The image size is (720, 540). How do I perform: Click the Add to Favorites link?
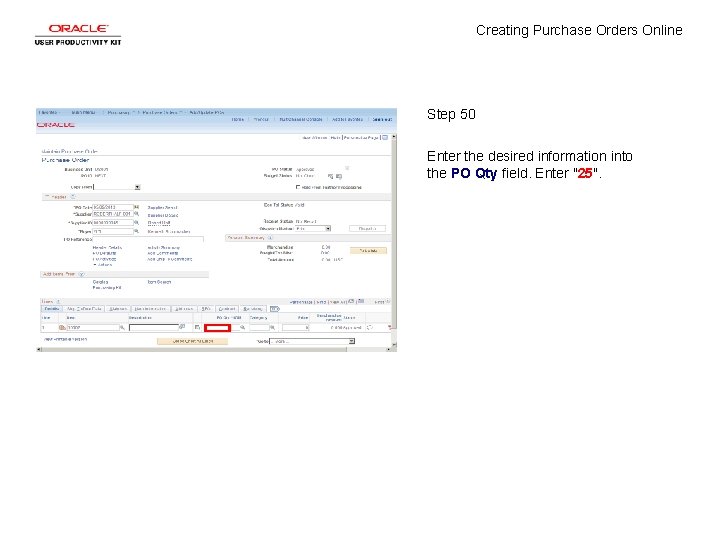click(x=347, y=119)
